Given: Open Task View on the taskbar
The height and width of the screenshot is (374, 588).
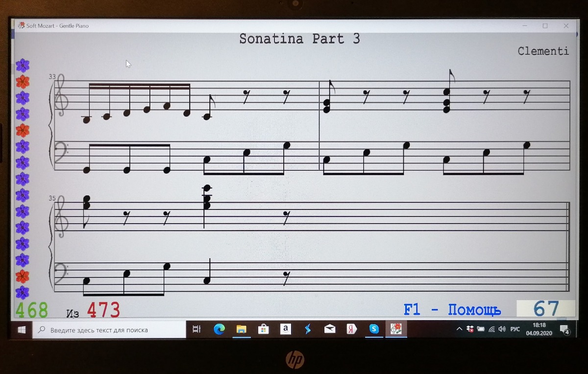Looking at the screenshot, I should pos(196,329).
